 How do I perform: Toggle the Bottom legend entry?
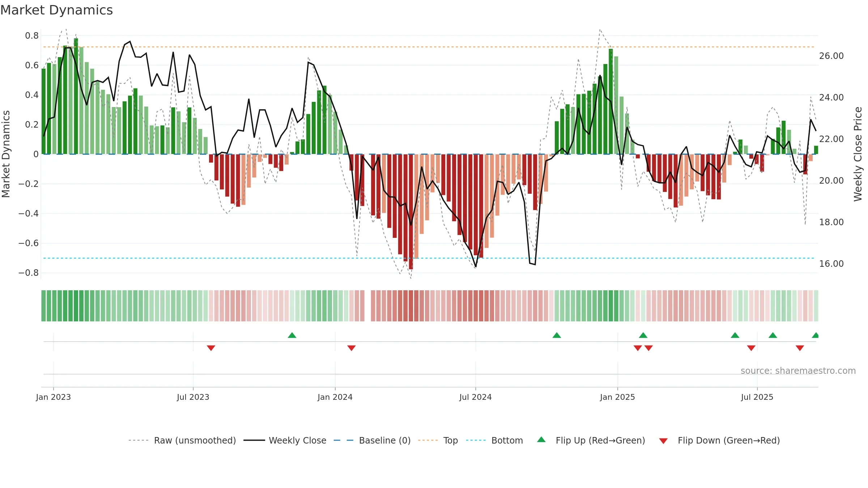pyautogui.click(x=494, y=440)
